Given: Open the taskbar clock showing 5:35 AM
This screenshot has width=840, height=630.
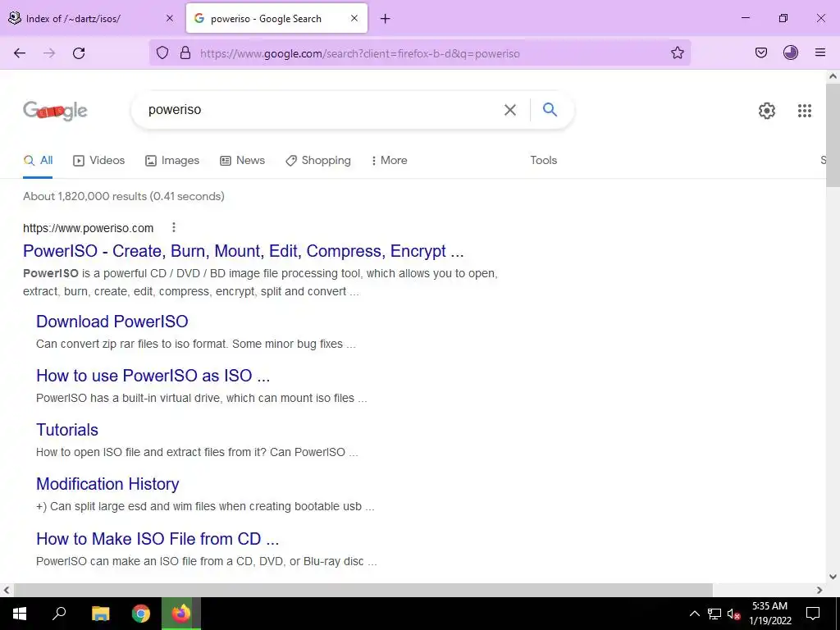Looking at the screenshot, I should pyautogui.click(x=769, y=614).
